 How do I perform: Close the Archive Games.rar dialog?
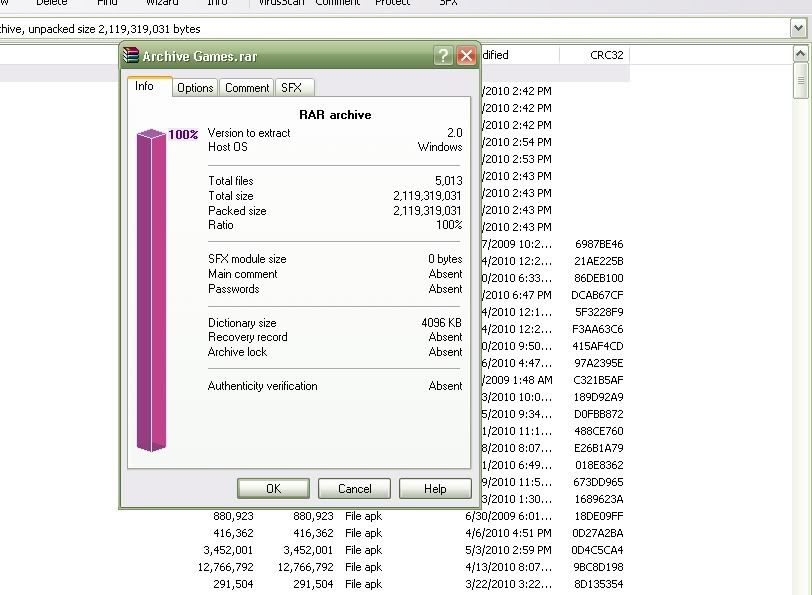click(466, 55)
